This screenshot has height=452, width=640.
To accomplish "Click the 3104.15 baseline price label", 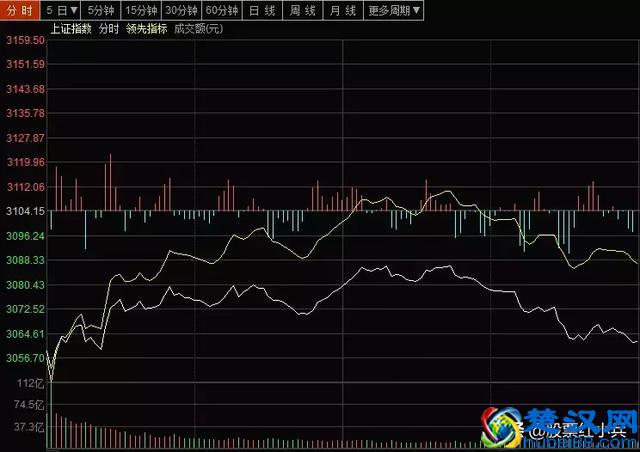I will pos(24,212).
